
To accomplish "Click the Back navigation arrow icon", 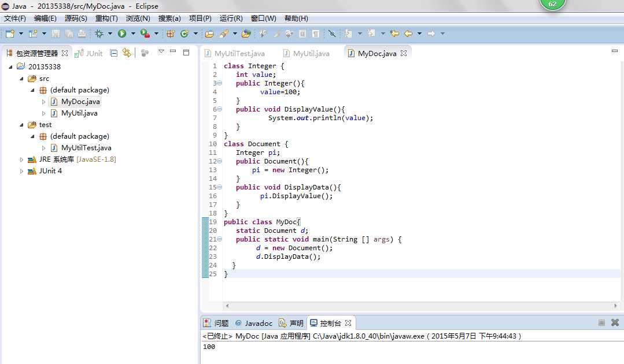I will click(408, 34).
